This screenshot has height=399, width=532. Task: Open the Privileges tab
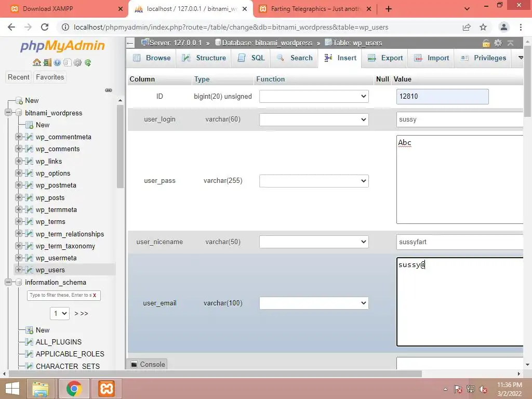pos(484,58)
